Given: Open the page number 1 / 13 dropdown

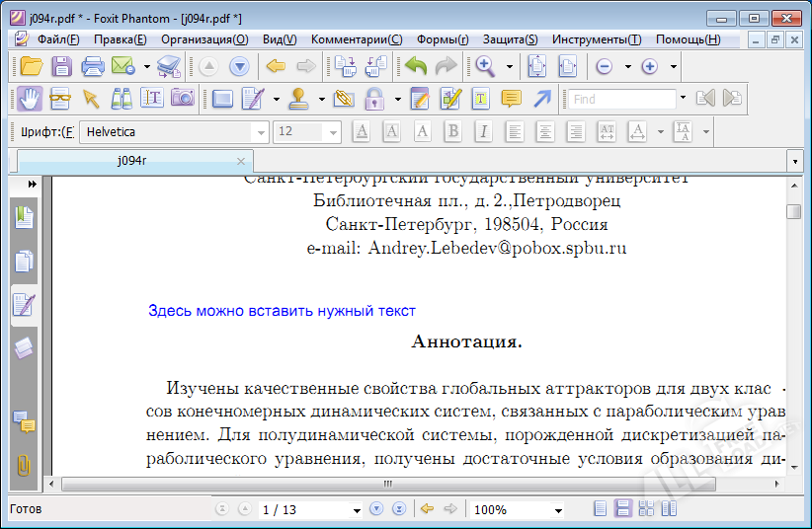Looking at the screenshot, I should click(357, 510).
